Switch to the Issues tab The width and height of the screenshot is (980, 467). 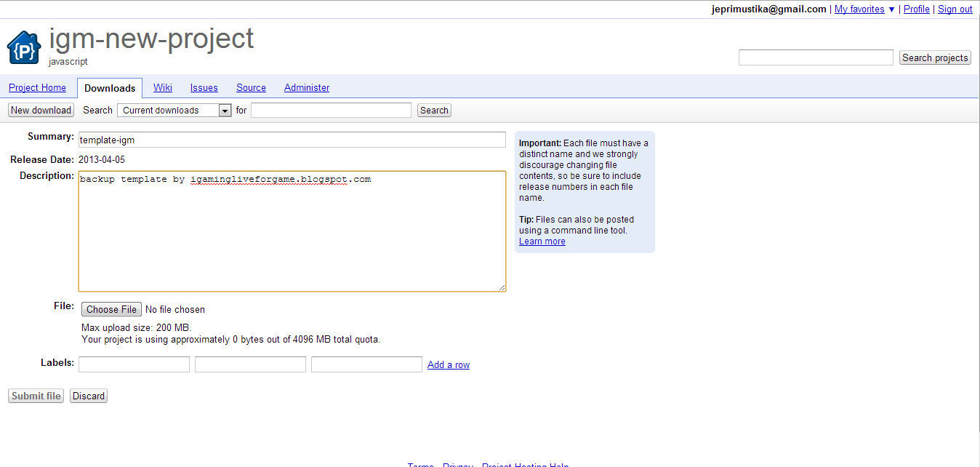pyautogui.click(x=204, y=87)
